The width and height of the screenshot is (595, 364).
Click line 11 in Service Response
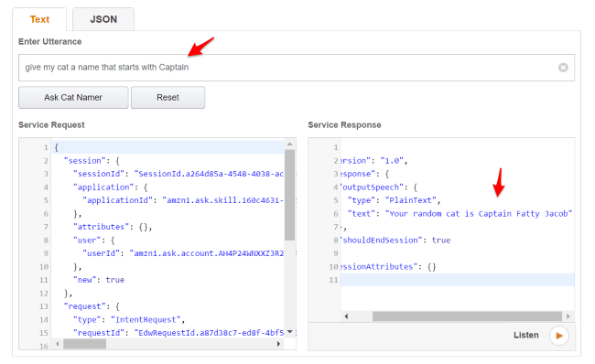[x=458, y=280]
